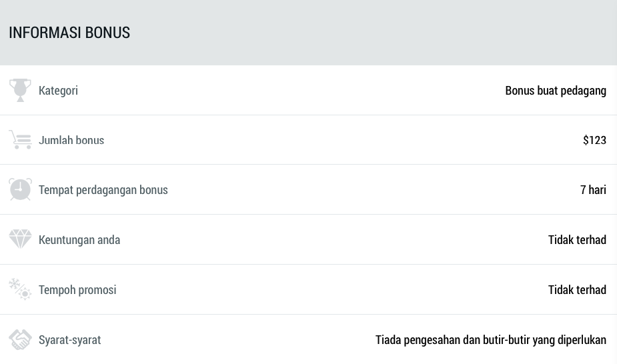617x364 pixels.
Task: Click the alarm clock icon
Action: tap(20, 189)
